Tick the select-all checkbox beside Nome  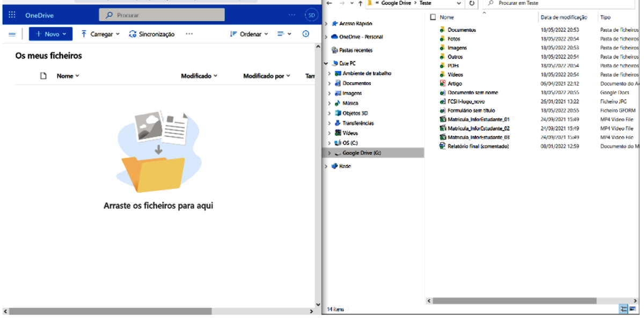pyautogui.click(x=433, y=18)
